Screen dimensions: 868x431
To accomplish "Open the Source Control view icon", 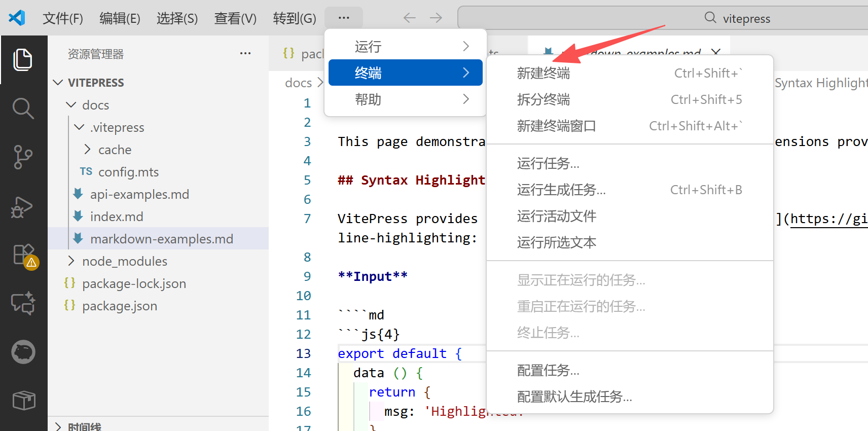I will click(x=23, y=157).
